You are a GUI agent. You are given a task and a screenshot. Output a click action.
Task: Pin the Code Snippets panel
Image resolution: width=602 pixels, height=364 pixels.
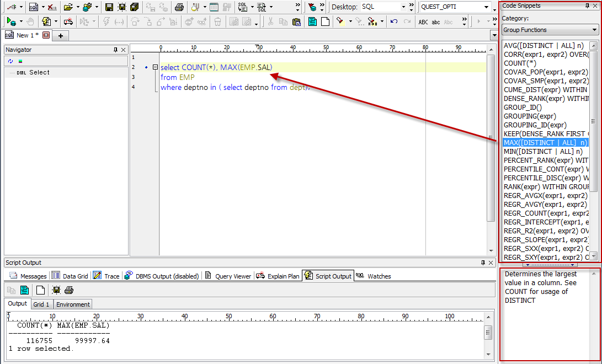[587, 6]
